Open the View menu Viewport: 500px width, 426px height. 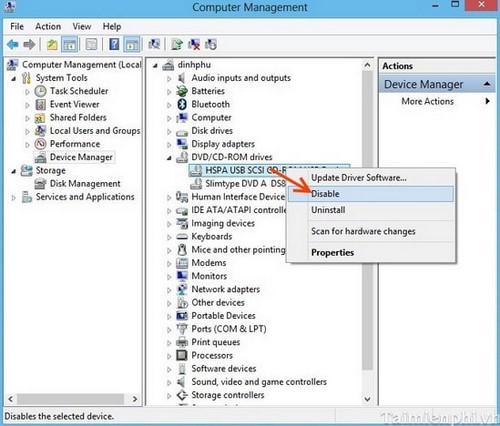tap(82, 26)
